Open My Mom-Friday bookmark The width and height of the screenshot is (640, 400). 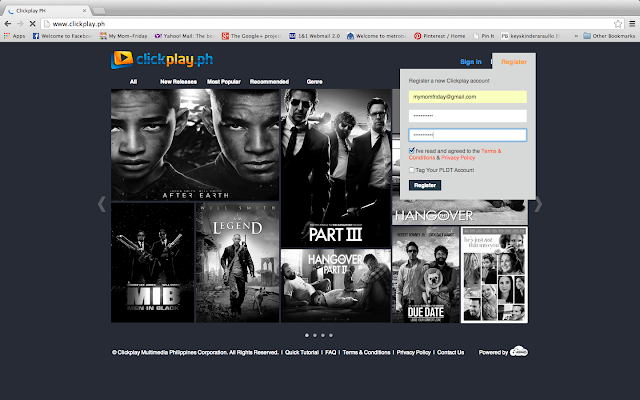[x=124, y=36]
